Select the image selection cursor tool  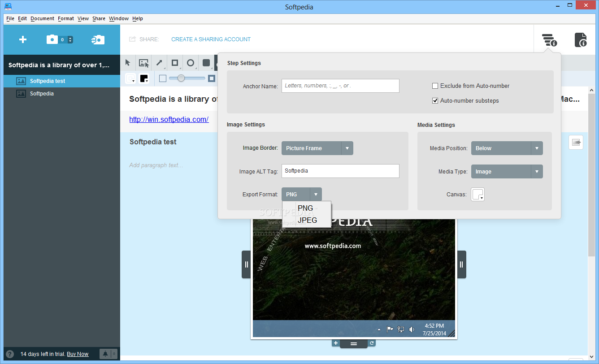click(143, 63)
